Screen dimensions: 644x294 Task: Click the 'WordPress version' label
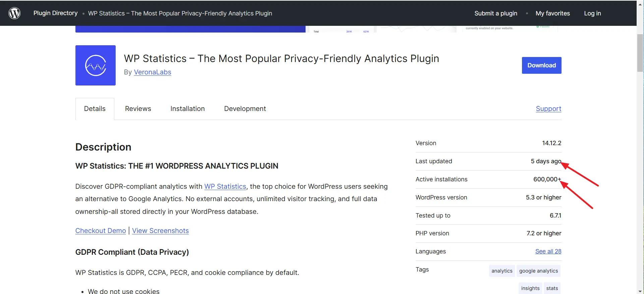click(x=441, y=197)
